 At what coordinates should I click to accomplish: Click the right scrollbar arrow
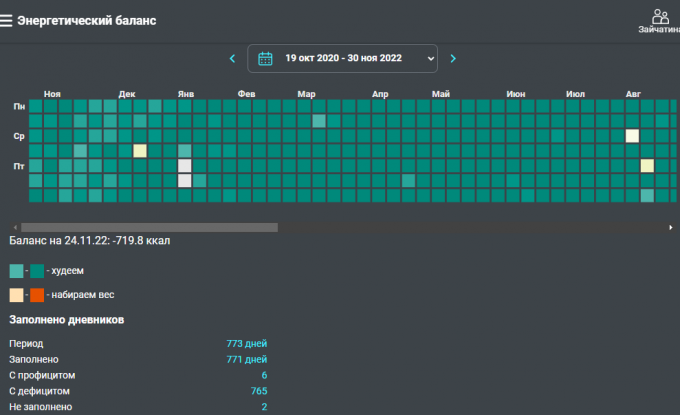pyautogui.click(x=670, y=227)
